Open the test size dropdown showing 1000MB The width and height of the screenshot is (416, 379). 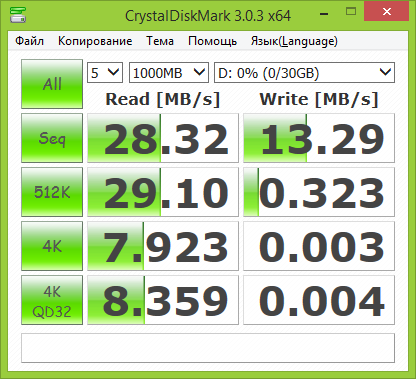pyautogui.click(x=169, y=72)
